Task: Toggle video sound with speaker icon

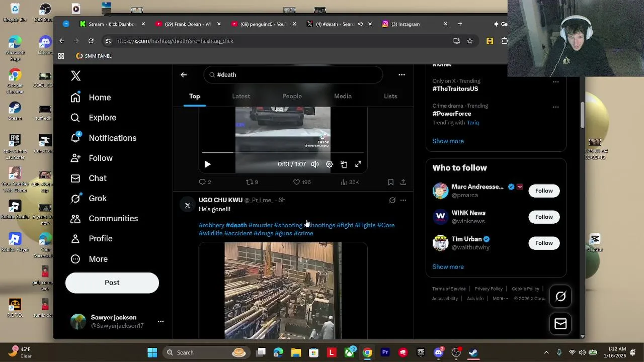Action: pos(315,164)
